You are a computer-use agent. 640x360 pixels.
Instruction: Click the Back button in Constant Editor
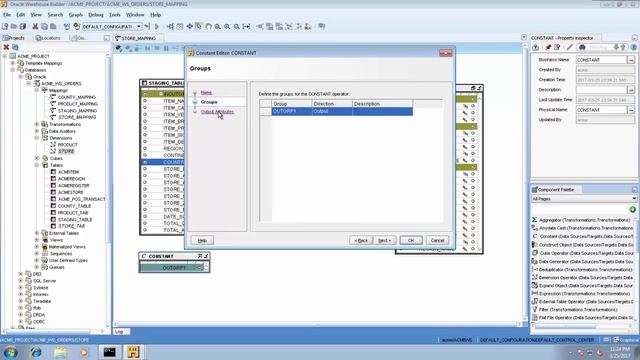[361, 240]
